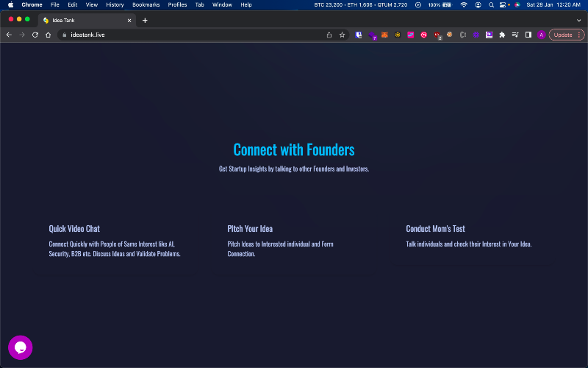Open the pink arrows extension
The image size is (588, 368).
pyautogui.click(x=411, y=35)
